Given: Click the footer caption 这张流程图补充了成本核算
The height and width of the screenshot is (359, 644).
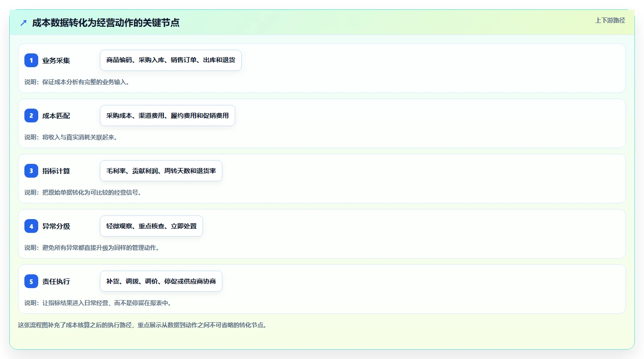Looking at the screenshot, I should pos(142,325).
